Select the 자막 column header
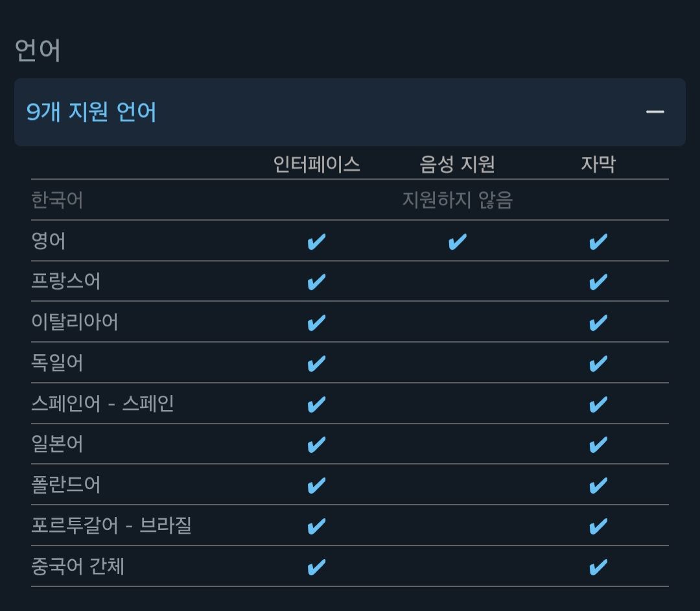 pos(598,164)
